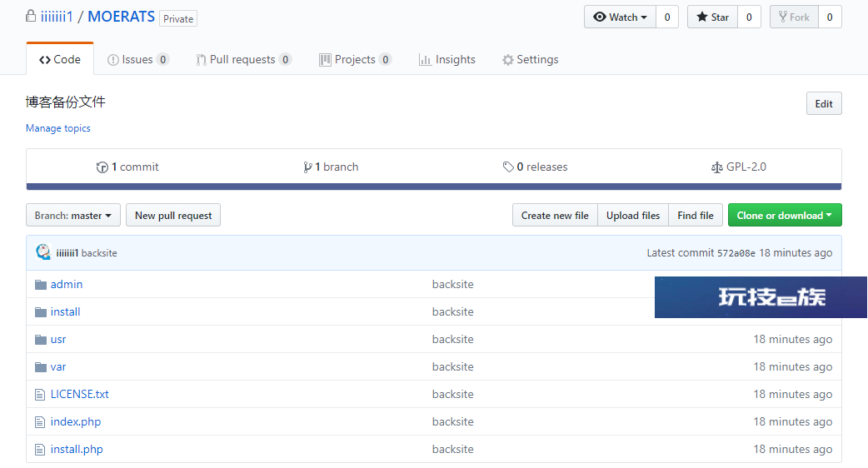The image size is (868, 468).
Task: Open the MOERATS repository link
Action: pyautogui.click(x=122, y=17)
